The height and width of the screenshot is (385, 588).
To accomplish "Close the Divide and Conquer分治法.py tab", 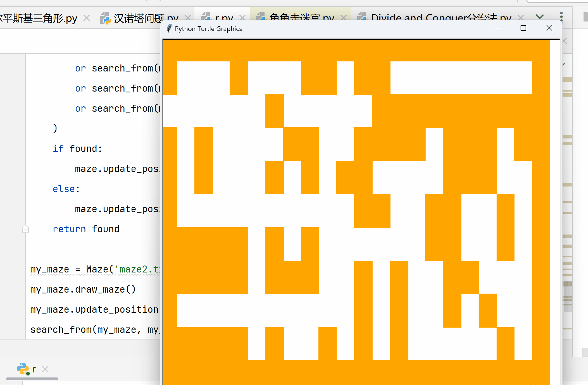I will coord(520,18).
